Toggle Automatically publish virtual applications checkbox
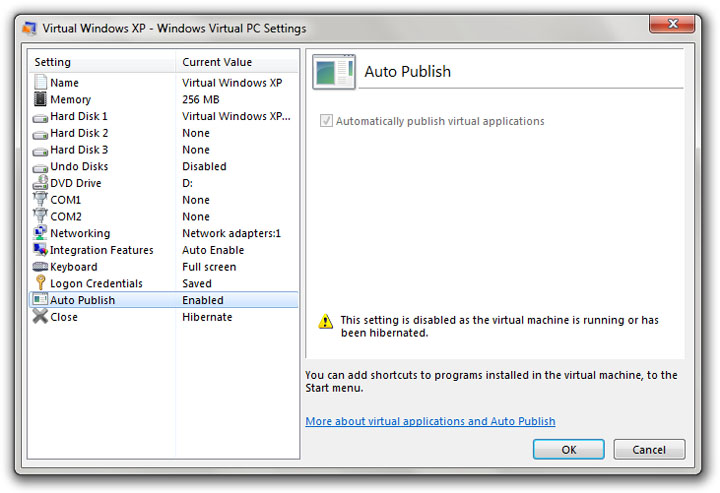720x493 pixels. tap(325, 121)
